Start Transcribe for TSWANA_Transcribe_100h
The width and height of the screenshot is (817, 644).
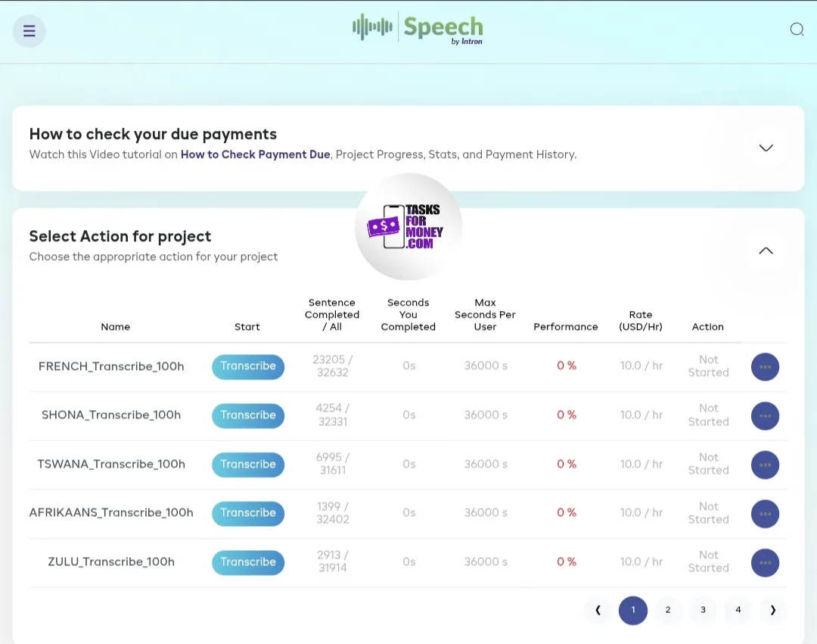[x=248, y=464]
